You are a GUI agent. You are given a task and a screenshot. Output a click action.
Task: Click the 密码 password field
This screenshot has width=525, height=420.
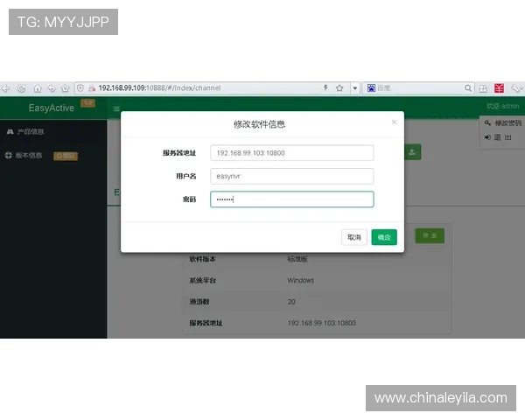(292, 199)
